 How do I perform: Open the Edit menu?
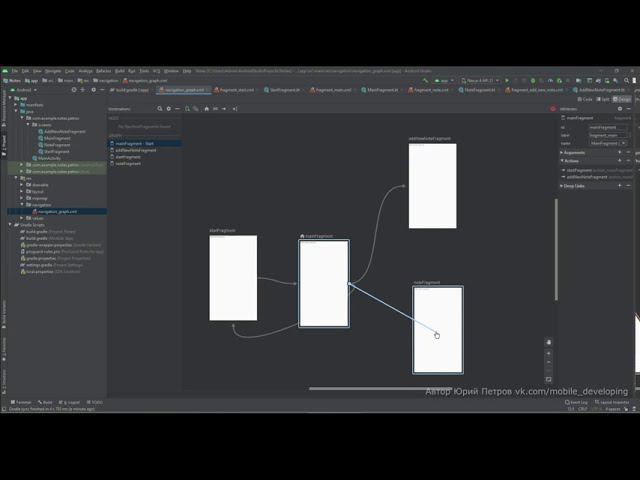click(x=25, y=71)
